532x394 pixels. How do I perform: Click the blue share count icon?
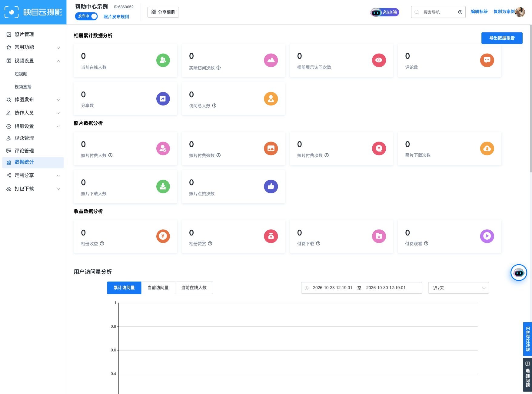pyautogui.click(x=163, y=98)
